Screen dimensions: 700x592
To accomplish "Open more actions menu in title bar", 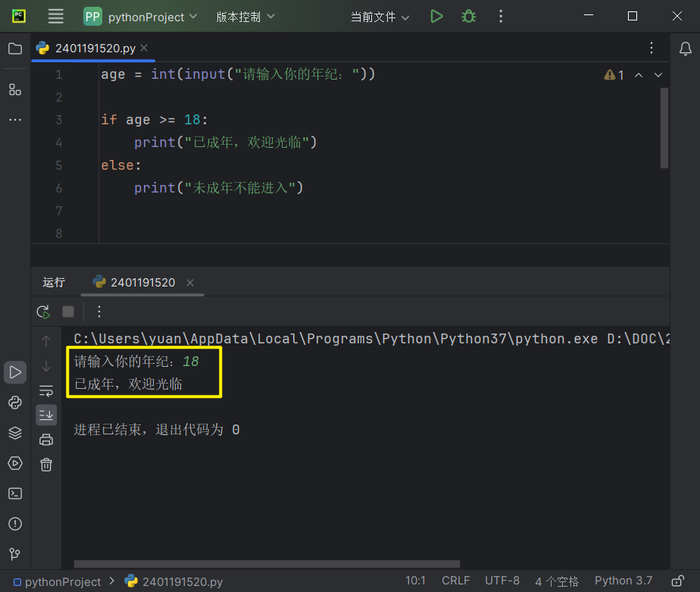I will [501, 17].
